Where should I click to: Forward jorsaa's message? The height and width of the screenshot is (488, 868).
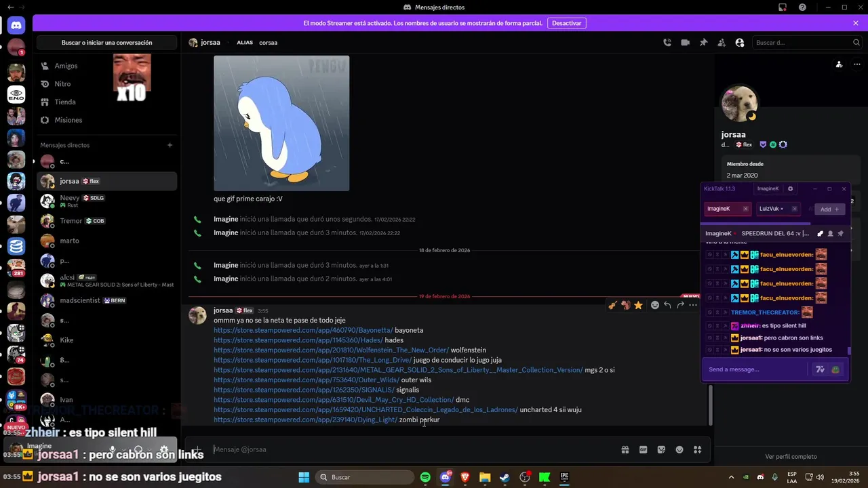pyautogui.click(x=680, y=305)
